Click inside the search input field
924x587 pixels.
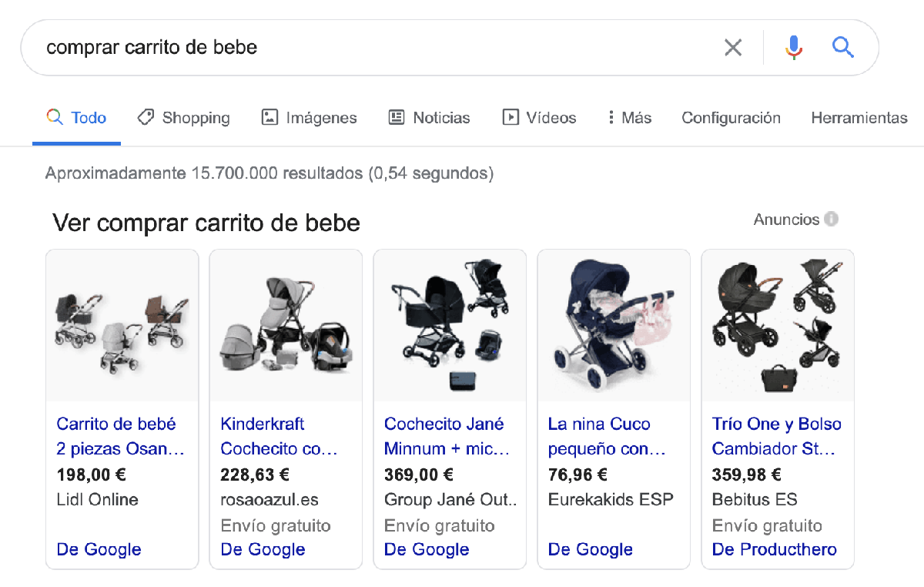pyautogui.click(x=308, y=47)
